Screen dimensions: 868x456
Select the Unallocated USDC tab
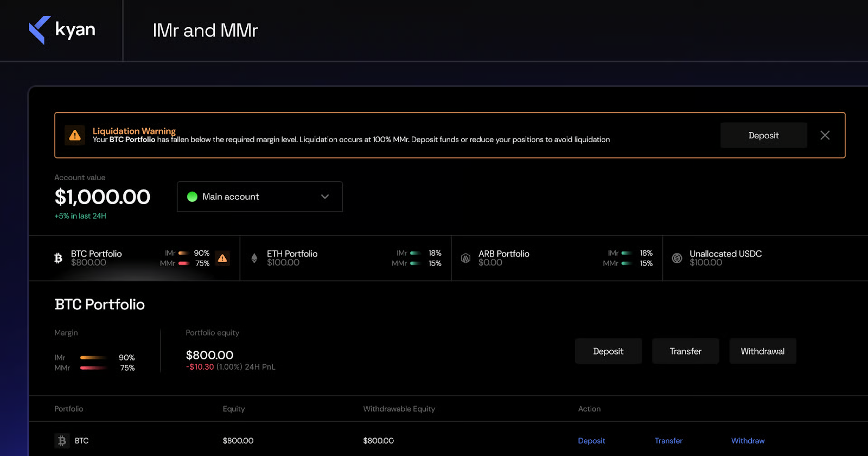pyautogui.click(x=765, y=258)
